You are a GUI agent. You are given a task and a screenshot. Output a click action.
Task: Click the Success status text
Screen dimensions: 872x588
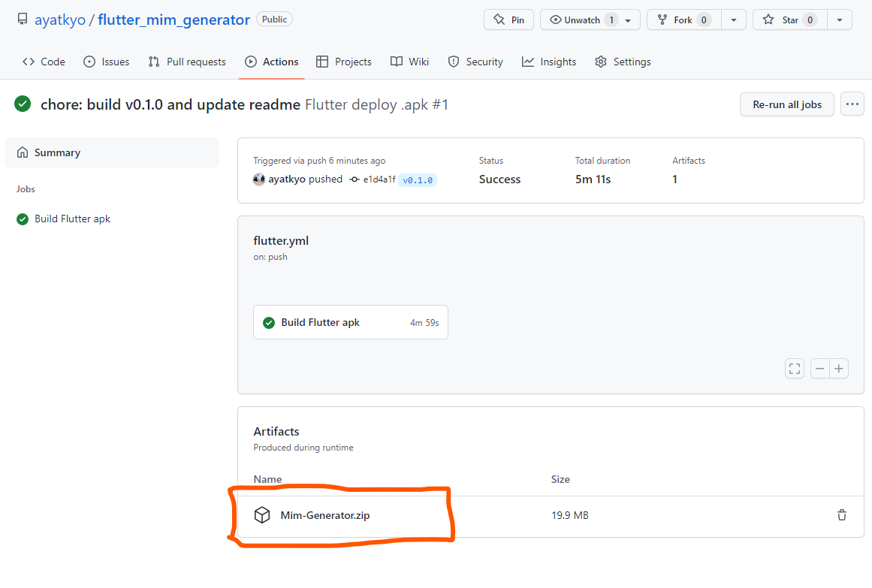[x=500, y=179]
